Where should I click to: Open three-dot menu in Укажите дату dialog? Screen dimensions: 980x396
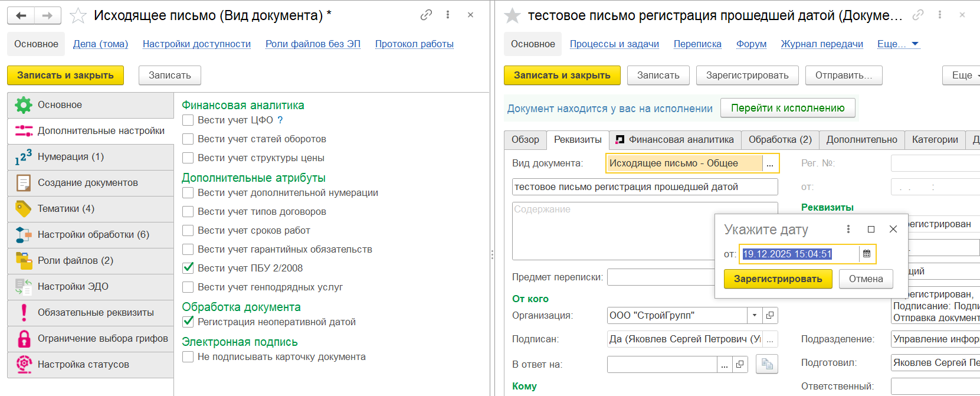[848, 229]
